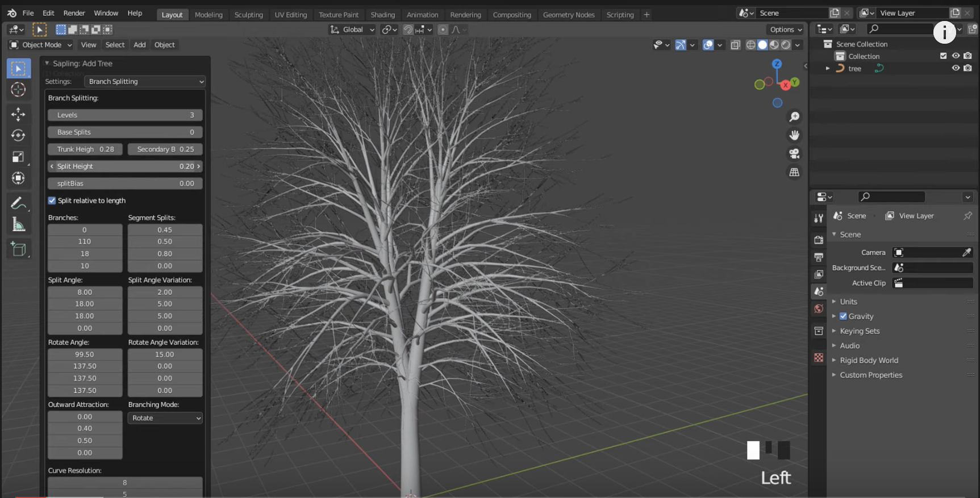Click the pan view hand icon
This screenshot has height=498, width=980.
794,135
